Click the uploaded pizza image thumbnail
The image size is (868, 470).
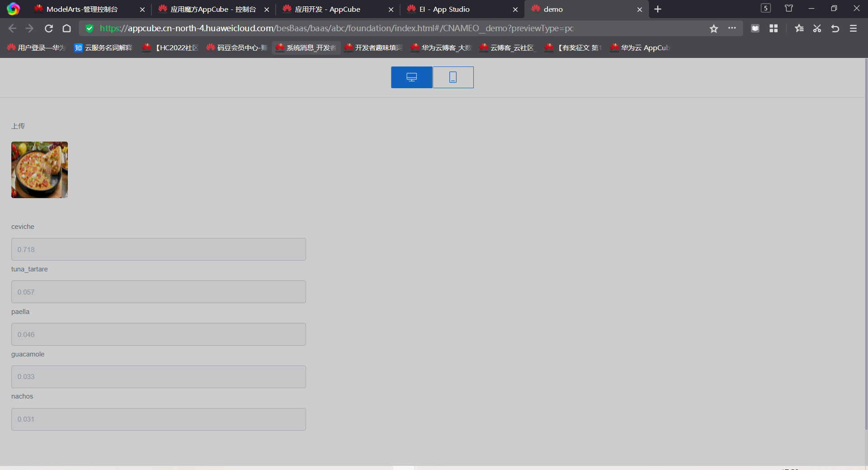pos(39,170)
